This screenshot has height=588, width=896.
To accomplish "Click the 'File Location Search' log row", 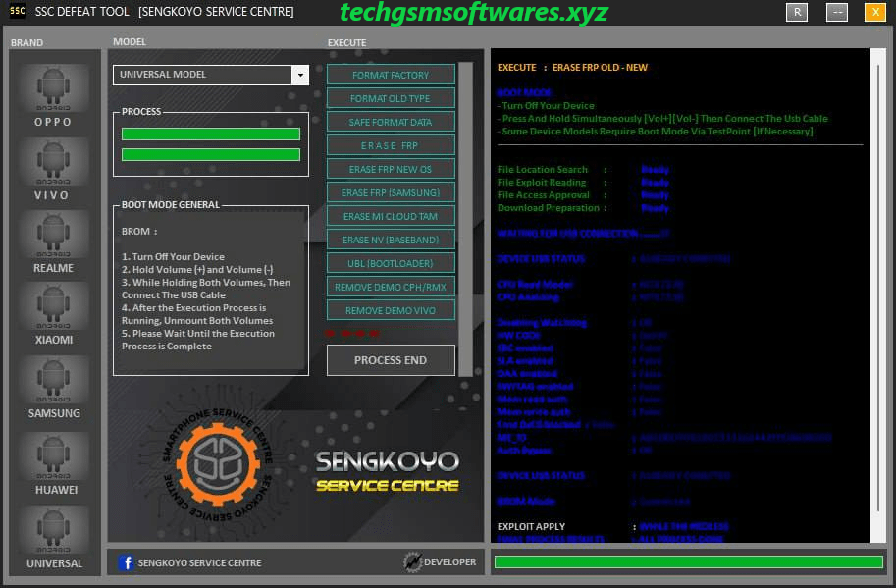I will pyautogui.click(x=583, y=170).
